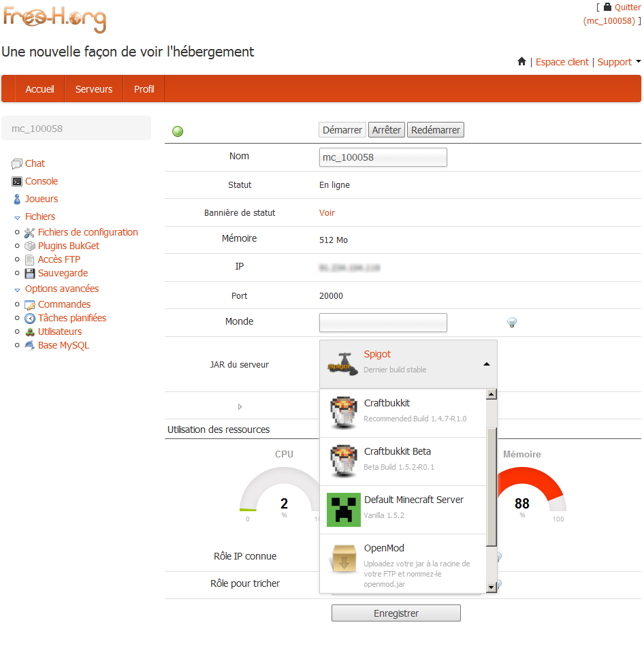Open the Base MySQL link
The width and height of the screenshot is (644, 646).
coord(63,345)
